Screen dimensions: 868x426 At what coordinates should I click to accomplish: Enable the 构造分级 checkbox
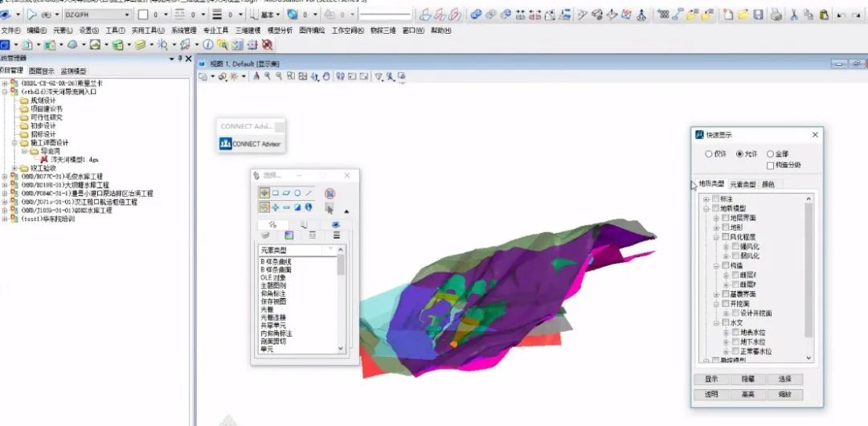[x=770, y=165]
